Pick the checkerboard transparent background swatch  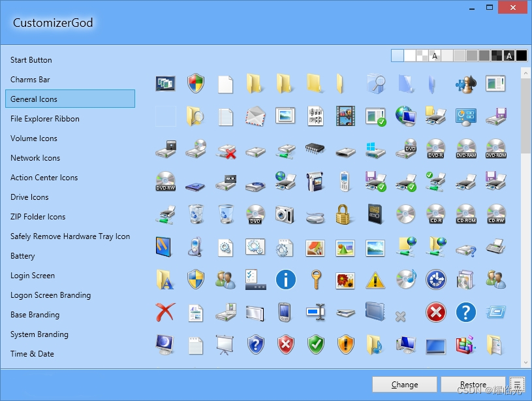[422, 56]
